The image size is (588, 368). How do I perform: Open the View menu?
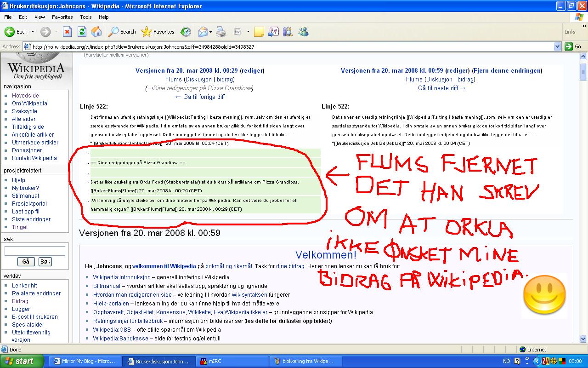tap(40, 17)
